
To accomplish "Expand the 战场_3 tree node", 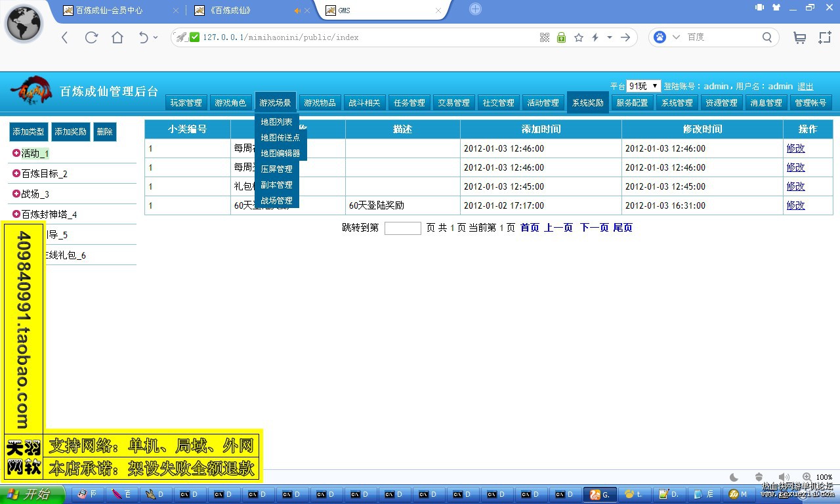I will point(16,194).
